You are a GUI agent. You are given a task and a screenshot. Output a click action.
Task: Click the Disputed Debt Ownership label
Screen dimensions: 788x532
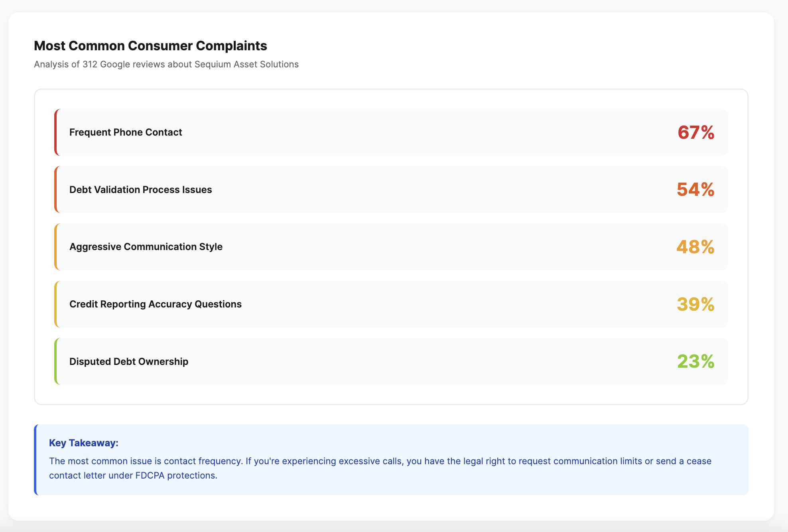click(129, 361)
